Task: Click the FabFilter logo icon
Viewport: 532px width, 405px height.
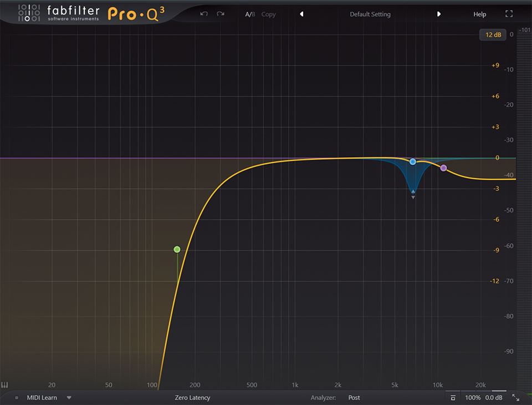Action: (x=29, y=13)
